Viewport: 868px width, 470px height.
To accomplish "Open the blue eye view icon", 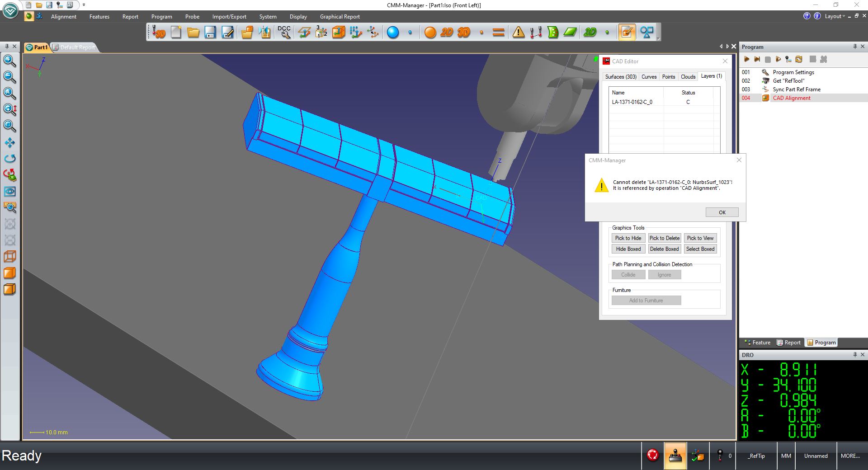I will click(9, 191).
